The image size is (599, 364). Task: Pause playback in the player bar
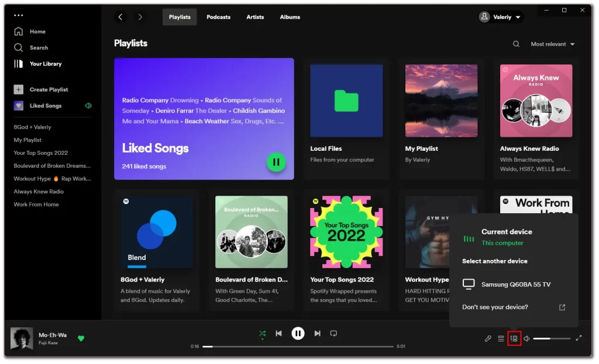pos(298,334)
